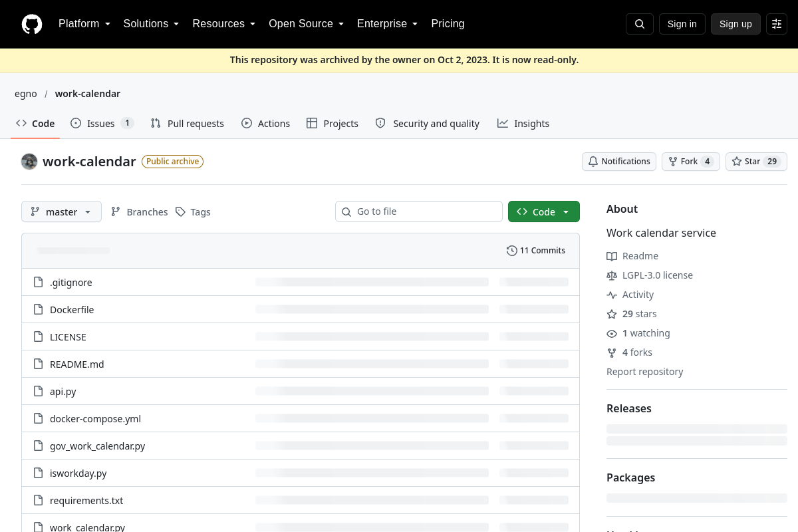Open the docker-compose.yml file
798x532 pixels.
pos(95,419)
